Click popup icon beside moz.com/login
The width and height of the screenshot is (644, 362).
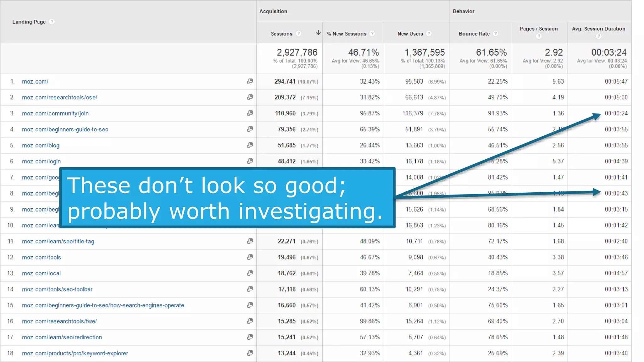pos(250,161)
